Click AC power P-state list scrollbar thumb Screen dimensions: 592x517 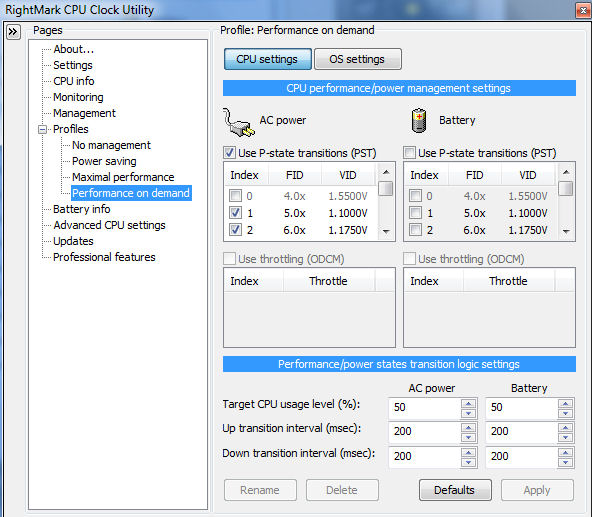pyautogui.click(x=386, y=188)
